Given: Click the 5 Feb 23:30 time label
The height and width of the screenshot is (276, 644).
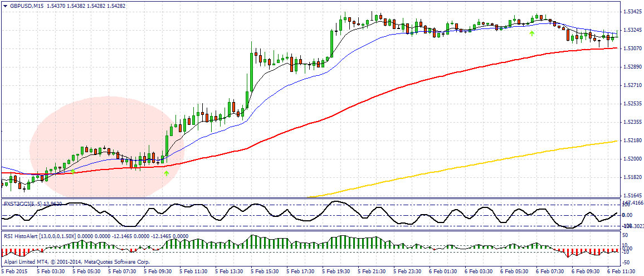Looking at the screenshot, I should pos(407,272).
